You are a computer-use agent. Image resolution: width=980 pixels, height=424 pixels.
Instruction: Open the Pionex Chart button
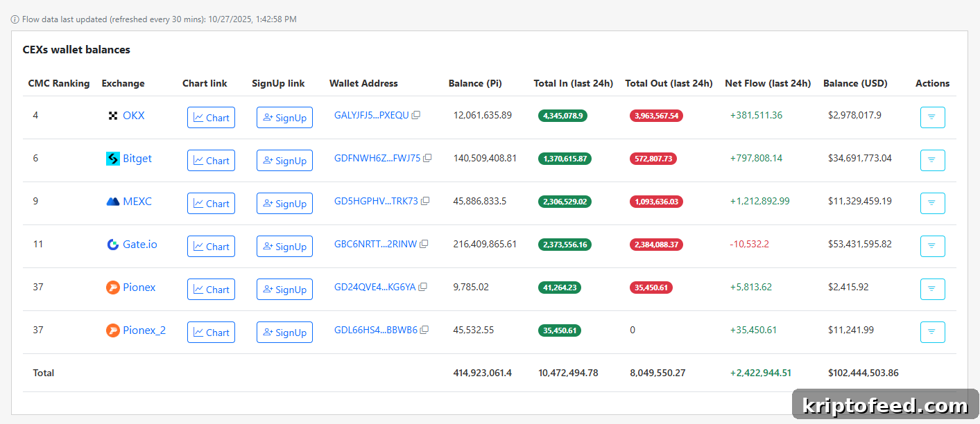211,290
